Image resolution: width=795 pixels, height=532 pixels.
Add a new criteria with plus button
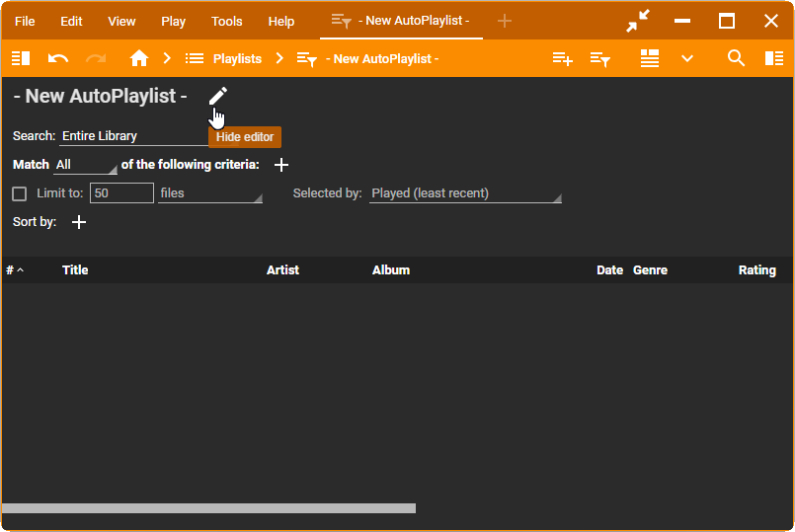click(281, 165)
